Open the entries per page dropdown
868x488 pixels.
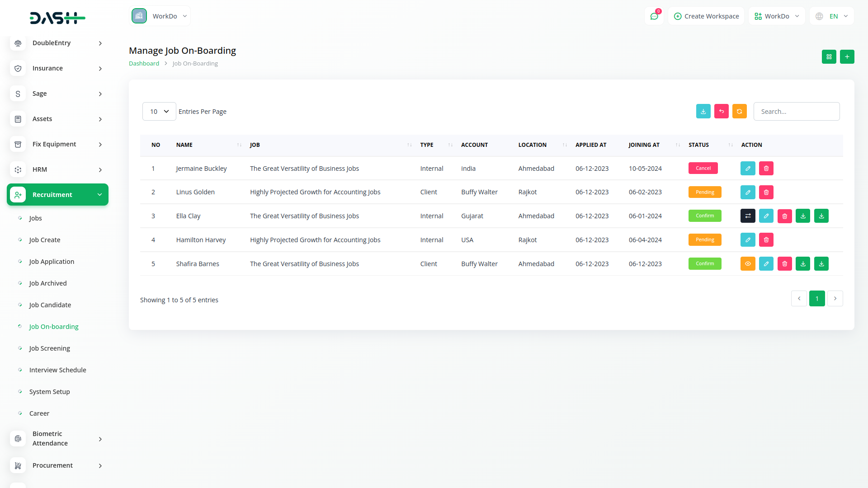159,112
